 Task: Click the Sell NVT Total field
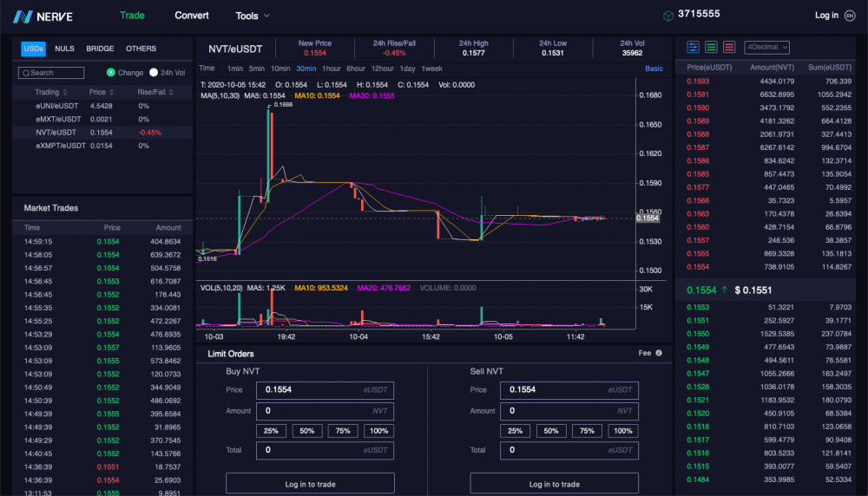click(569, 450)
